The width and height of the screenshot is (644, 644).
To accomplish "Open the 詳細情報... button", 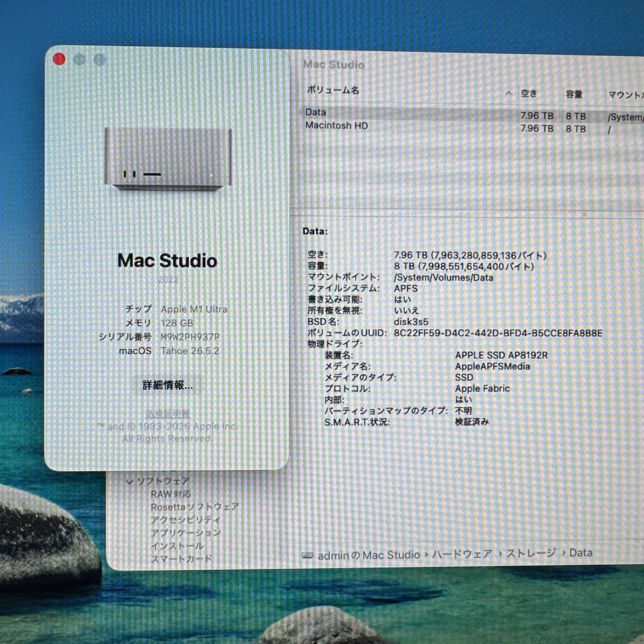I will tap(168, 385).
